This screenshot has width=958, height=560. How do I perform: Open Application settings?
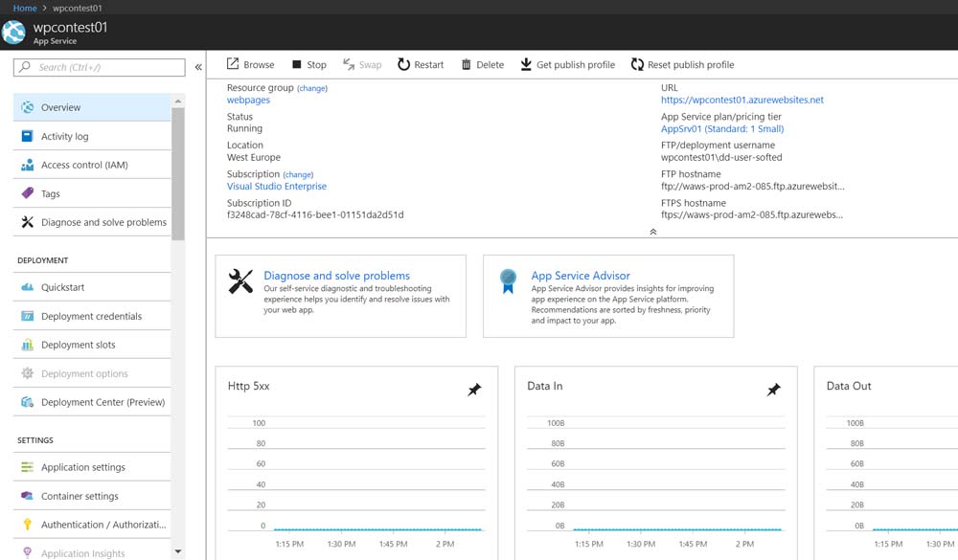82,467
